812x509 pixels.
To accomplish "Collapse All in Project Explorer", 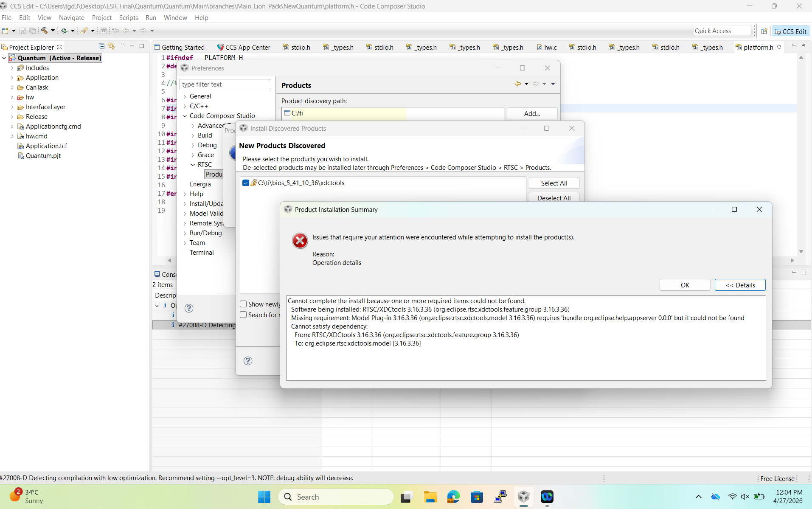I will tap(101, 46).
